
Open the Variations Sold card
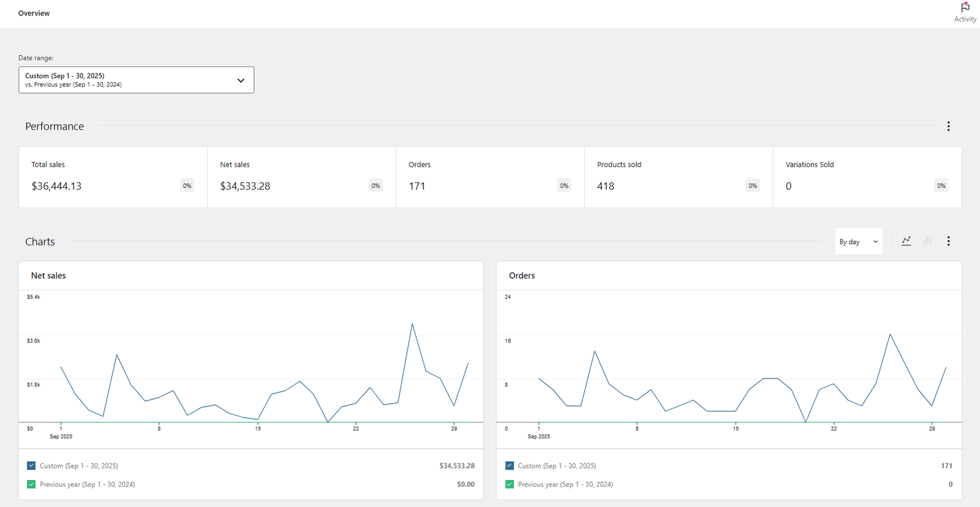867,177
